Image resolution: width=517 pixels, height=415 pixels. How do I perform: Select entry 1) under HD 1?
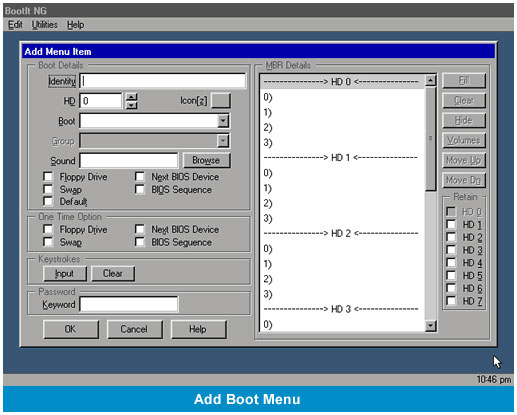pyautogui.click(x=342, y=188)
